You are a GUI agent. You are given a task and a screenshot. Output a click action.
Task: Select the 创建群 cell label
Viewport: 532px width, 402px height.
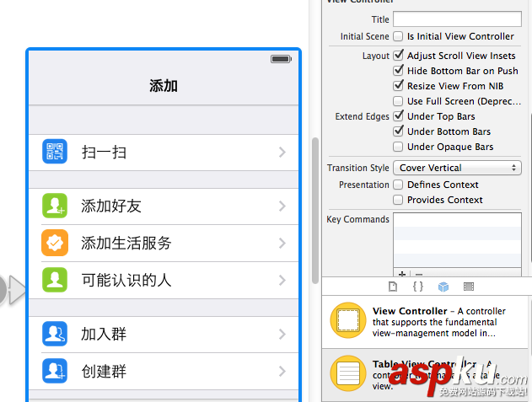coord(104,372)
